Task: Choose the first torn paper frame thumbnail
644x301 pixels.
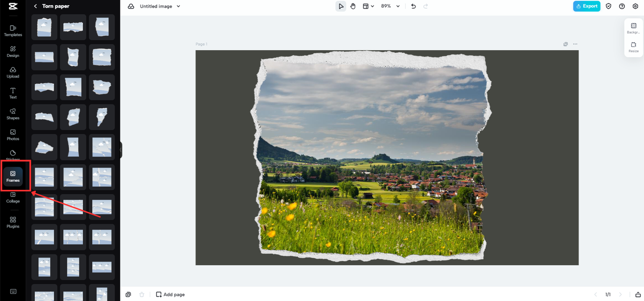Action: pyautogui.click(x=44, y=27)
